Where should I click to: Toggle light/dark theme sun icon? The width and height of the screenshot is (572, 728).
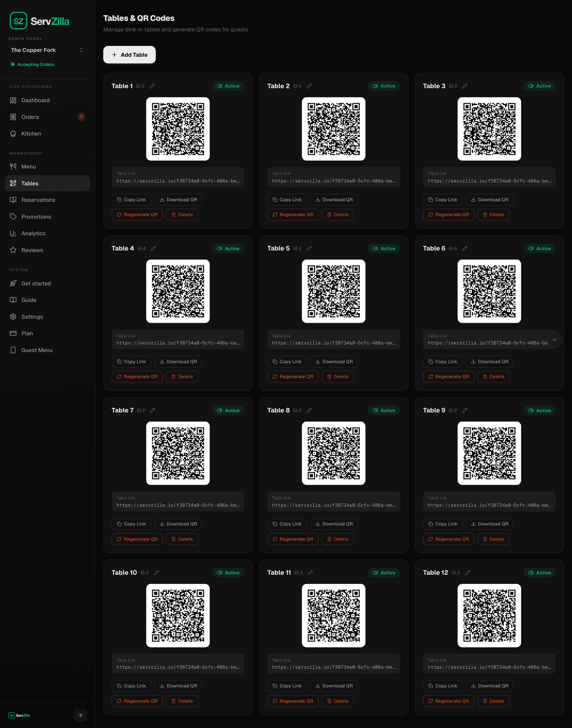(x=80, y=715)
